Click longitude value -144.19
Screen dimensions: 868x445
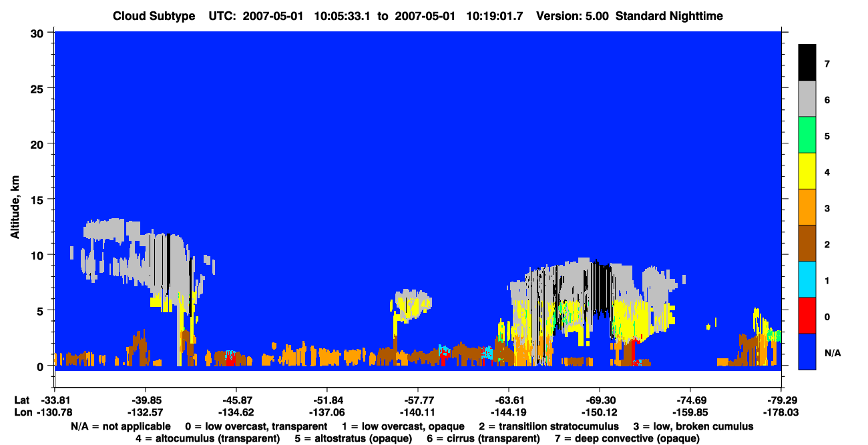pyautogui.click(x=509, y=412)
